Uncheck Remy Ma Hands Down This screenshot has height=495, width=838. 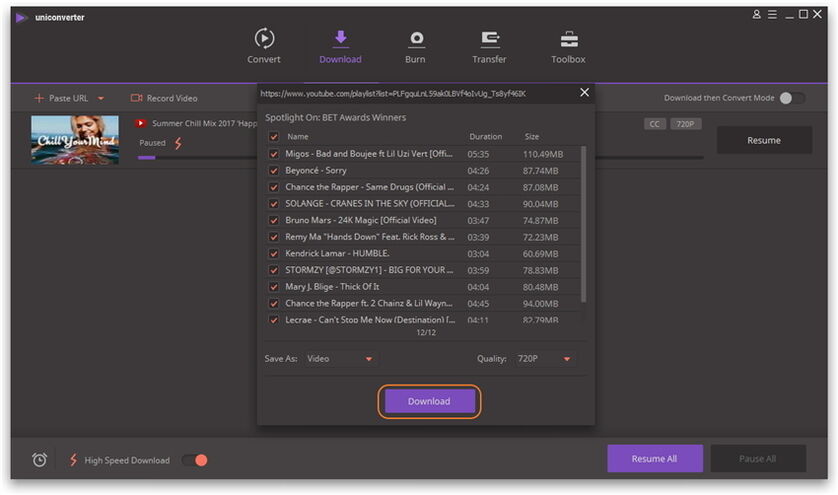pyautogui.click(x=274, y=237)
